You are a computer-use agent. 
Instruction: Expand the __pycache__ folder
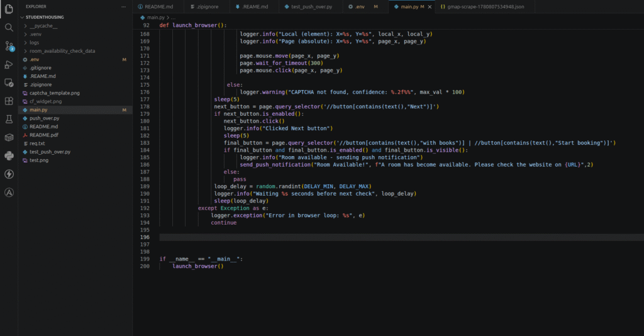coord(43,26)
